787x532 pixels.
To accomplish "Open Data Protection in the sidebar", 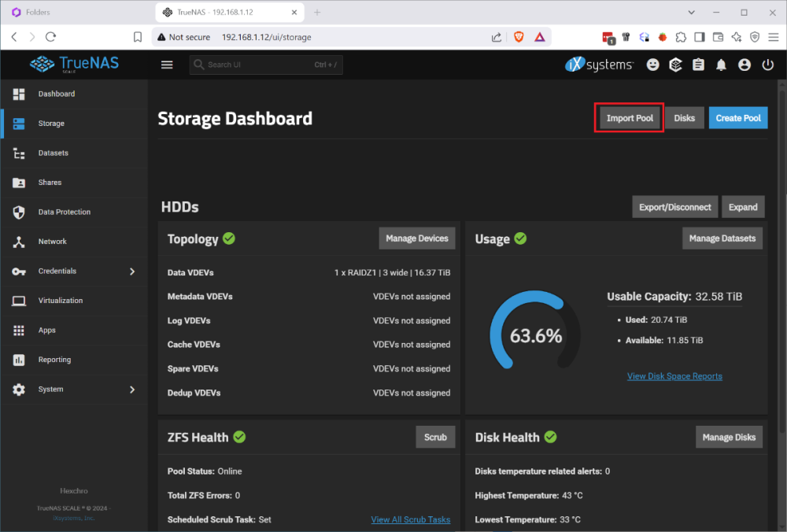I will pos(64,212).
